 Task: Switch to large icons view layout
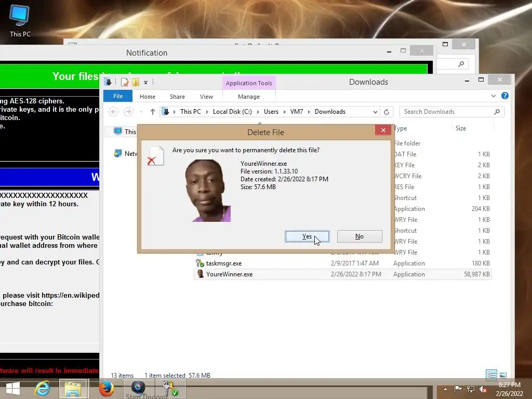(x=503, y=375)
